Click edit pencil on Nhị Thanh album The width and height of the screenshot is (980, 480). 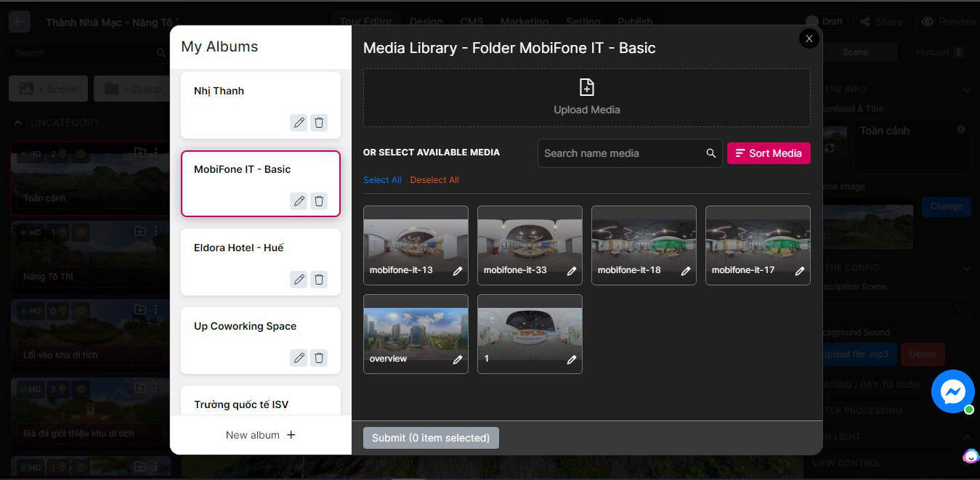[x=299, y=123]
